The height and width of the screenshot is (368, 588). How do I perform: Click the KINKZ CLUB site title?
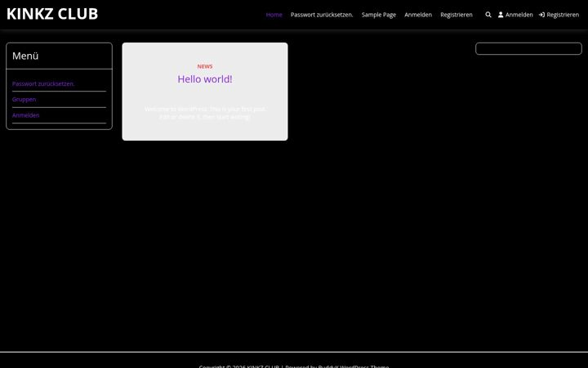pyautogui.click(x=52, y=14)
